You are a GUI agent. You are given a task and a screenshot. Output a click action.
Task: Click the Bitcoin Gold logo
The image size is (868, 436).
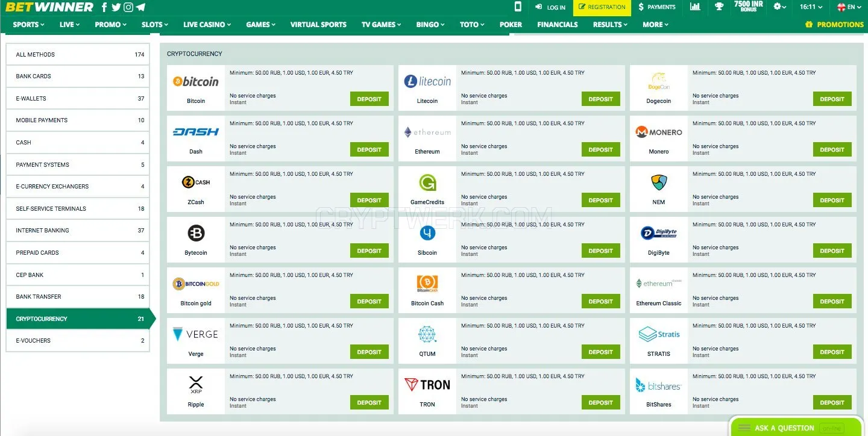tap(196, 284)
